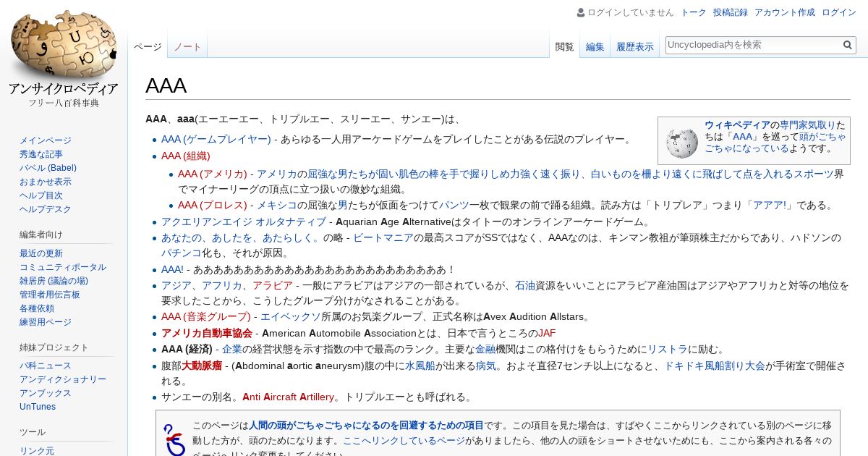Click the 石油 link
The image size is (868, 456).
coord(525,285)
